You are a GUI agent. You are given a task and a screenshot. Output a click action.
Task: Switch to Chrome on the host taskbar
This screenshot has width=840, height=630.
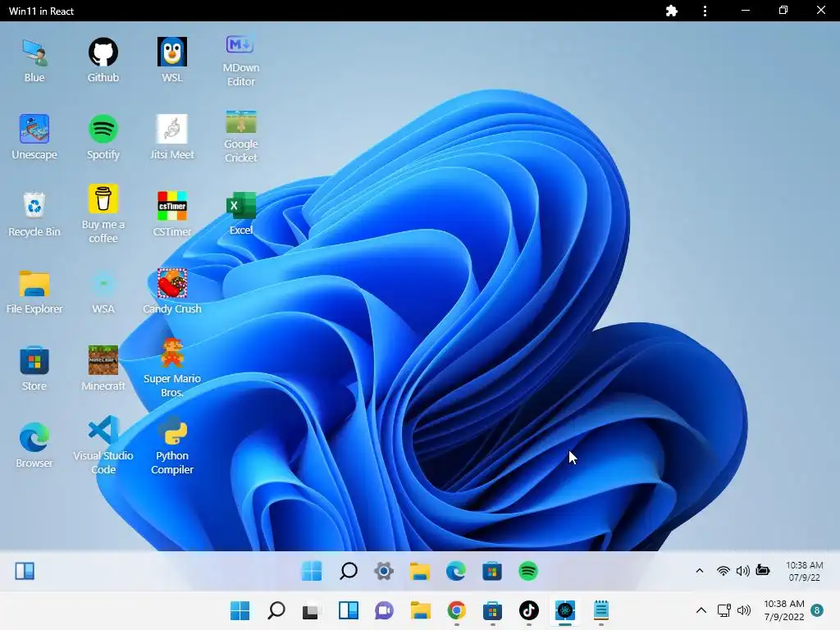tap(456, 610)
